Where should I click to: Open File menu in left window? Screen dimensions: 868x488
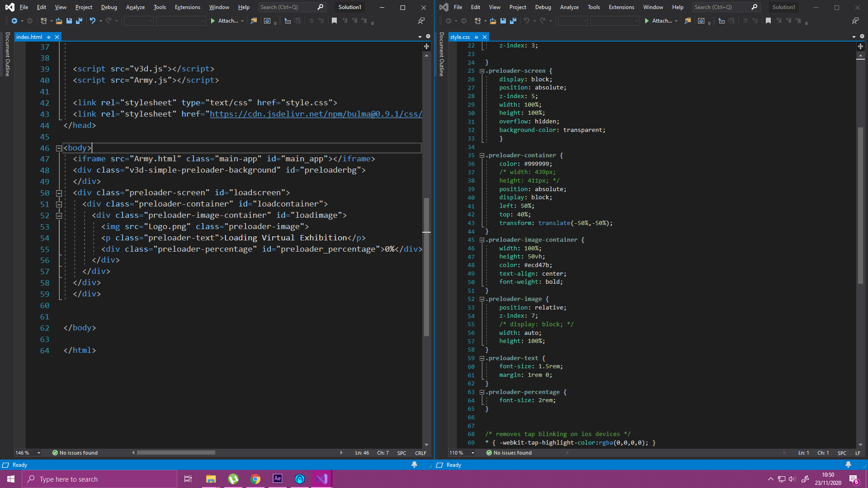point(24,7)
